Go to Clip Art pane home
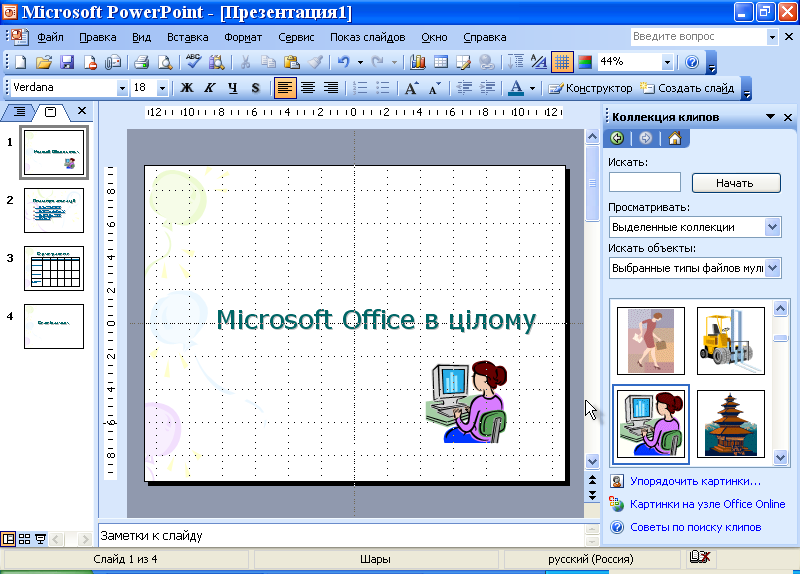This screenshot has height=574, width=800. point(674,138)
